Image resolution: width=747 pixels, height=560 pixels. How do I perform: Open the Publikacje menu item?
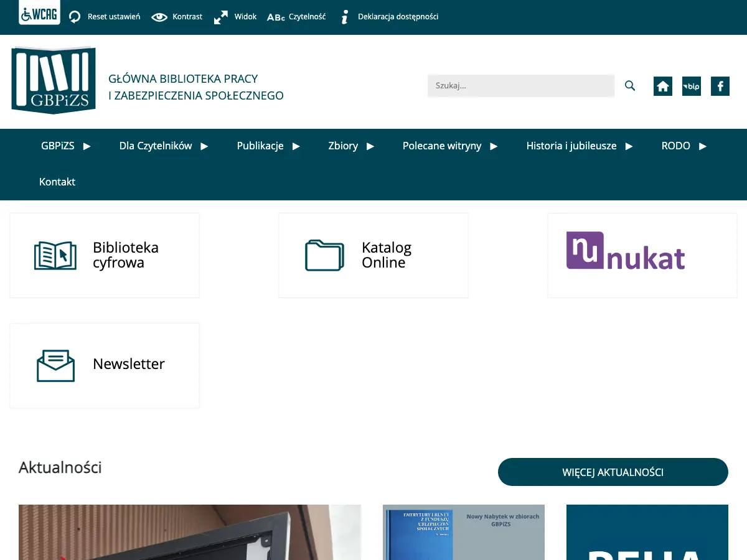tap(260, 146)
